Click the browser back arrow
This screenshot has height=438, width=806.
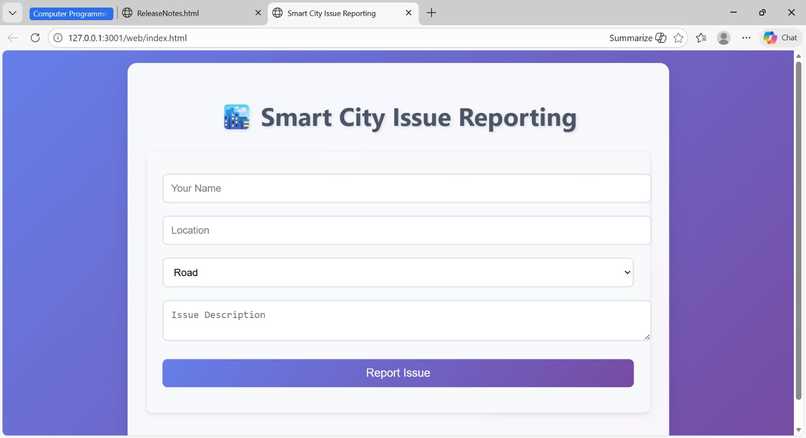13,38
